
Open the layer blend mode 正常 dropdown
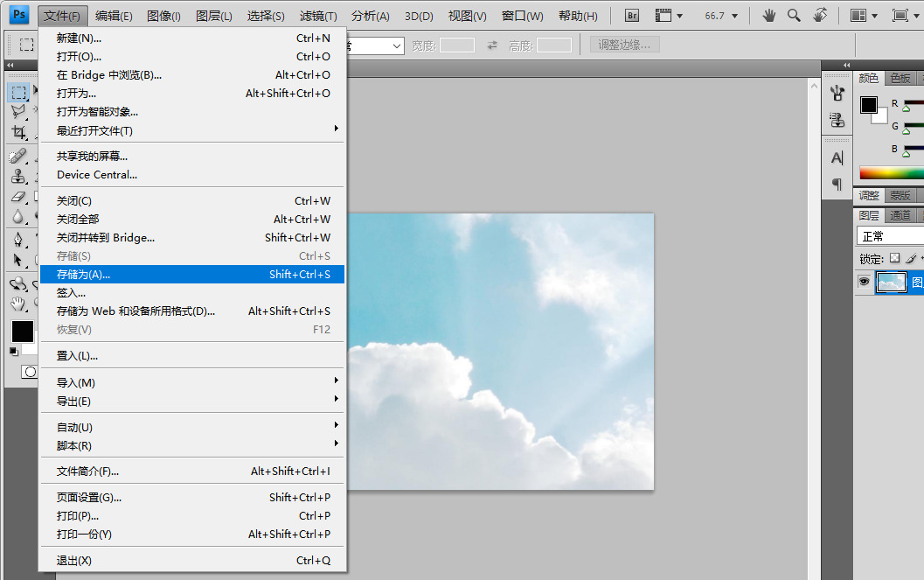[890, 236]
